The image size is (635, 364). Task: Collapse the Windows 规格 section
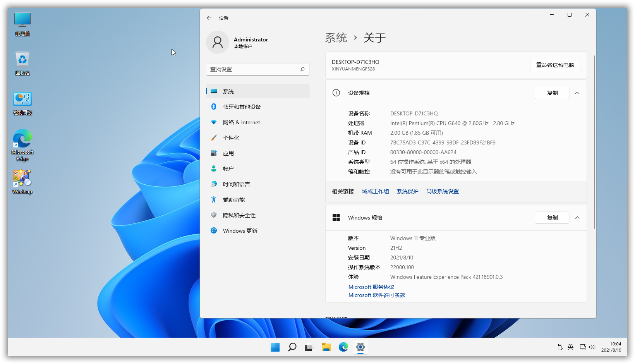point(577,218)
